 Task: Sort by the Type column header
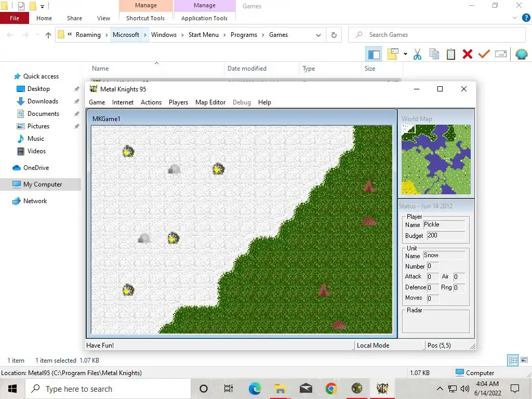pos(330,69)
